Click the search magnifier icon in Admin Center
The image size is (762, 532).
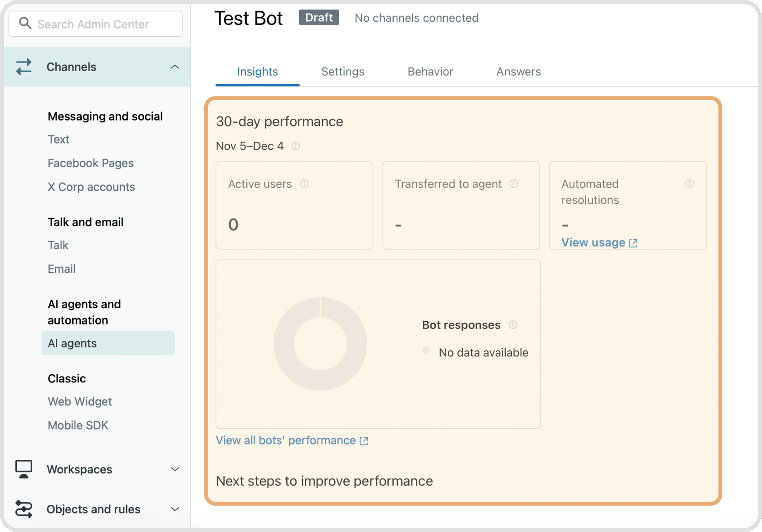coord(25,24)
